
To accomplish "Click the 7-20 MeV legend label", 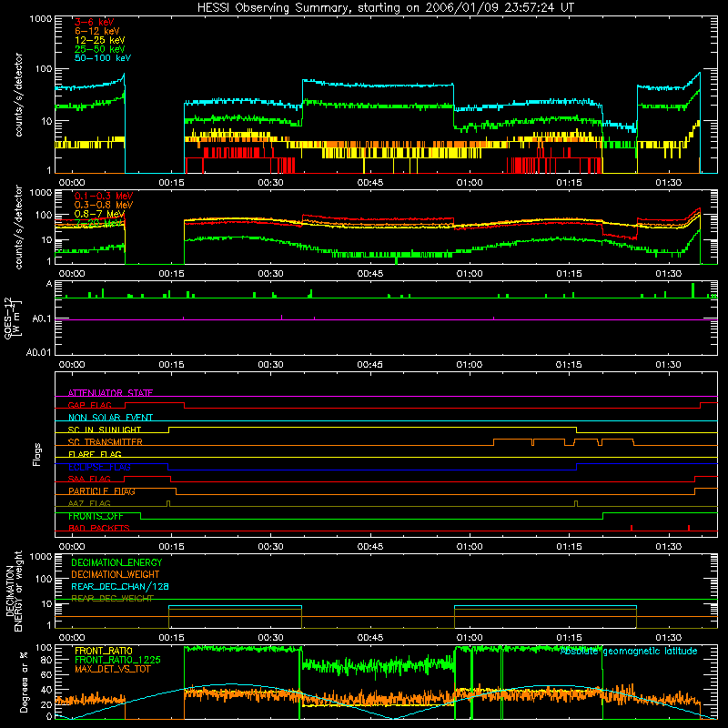I will [99, 223].
